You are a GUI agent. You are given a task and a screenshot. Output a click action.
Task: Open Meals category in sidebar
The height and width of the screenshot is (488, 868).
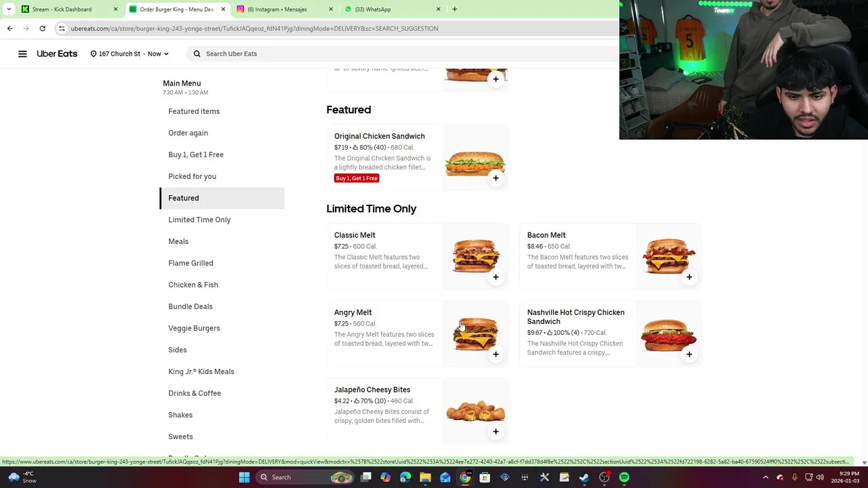point(178,241)
